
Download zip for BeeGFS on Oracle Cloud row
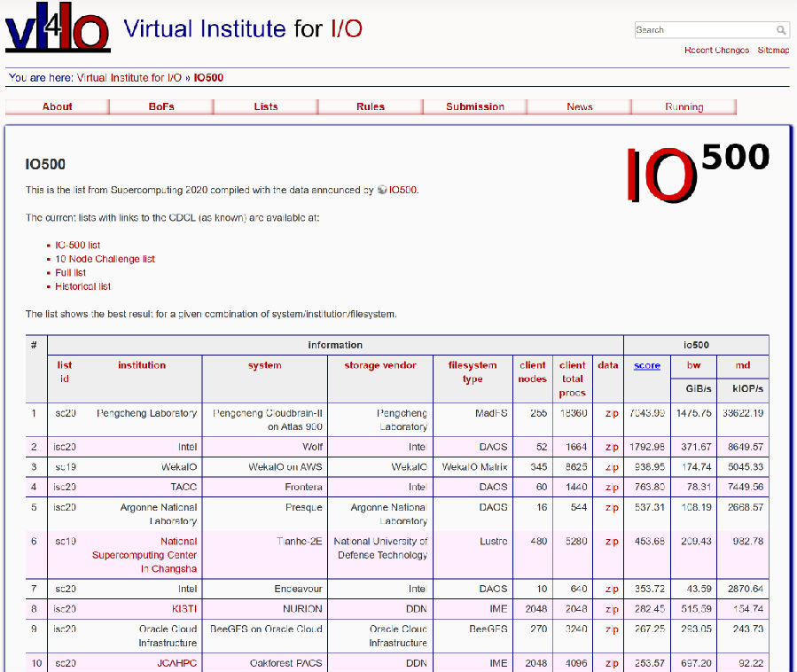612,629
